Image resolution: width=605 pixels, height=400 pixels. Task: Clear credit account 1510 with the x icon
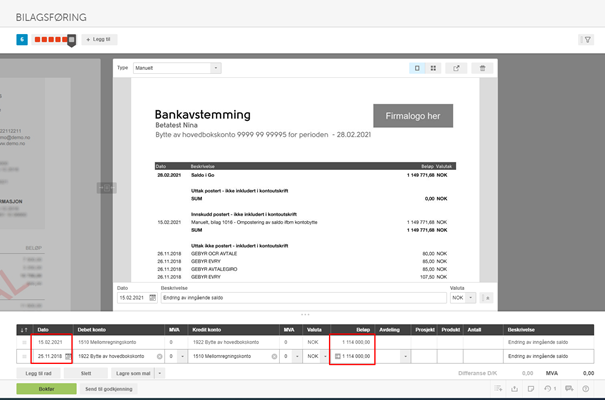(x=274, y=356)
